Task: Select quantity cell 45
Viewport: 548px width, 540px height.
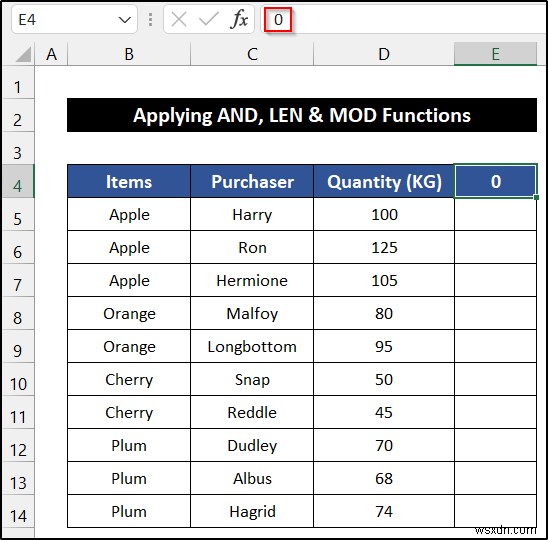Action: click(384, 412)
